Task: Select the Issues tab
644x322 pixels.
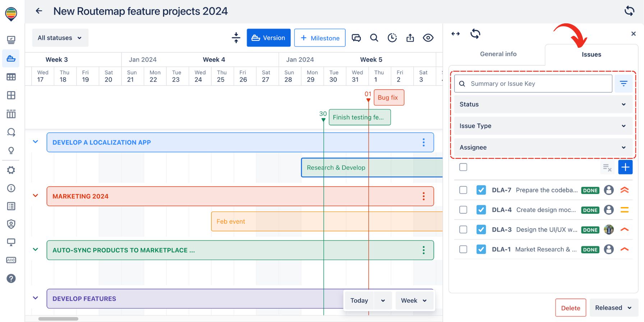Action: click(591, 55)
